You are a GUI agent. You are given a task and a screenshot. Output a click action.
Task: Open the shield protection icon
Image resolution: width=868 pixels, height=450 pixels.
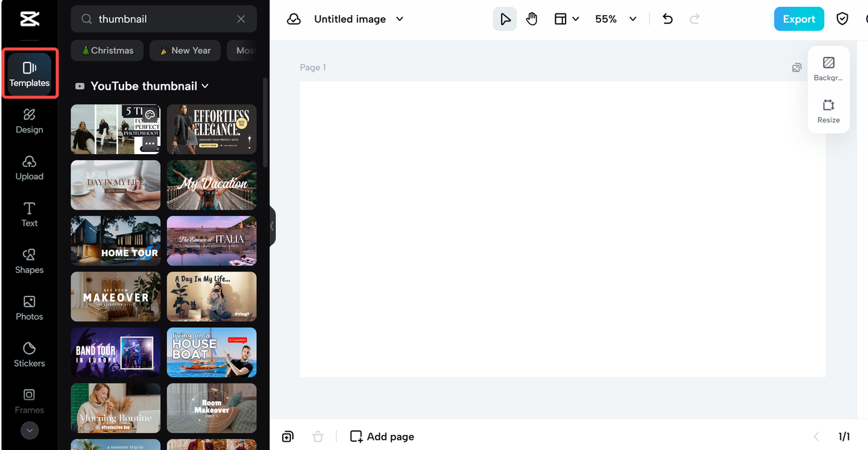(x=842, y=19)
